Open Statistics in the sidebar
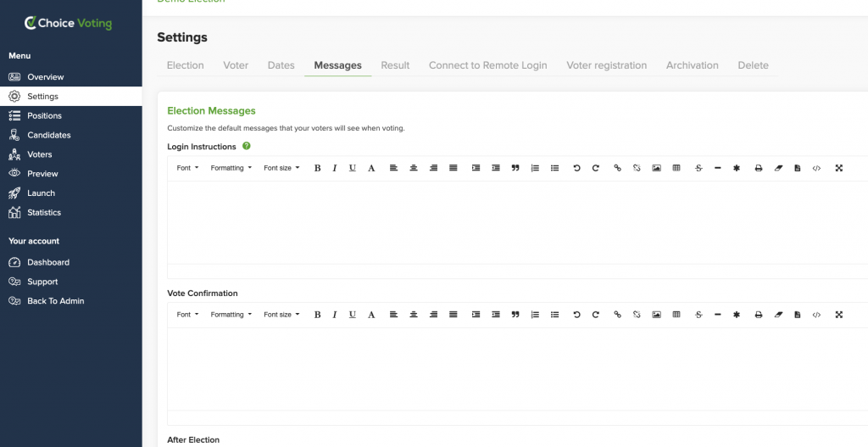The width and height of the screenshot is (868, 447). click(71, 213)
